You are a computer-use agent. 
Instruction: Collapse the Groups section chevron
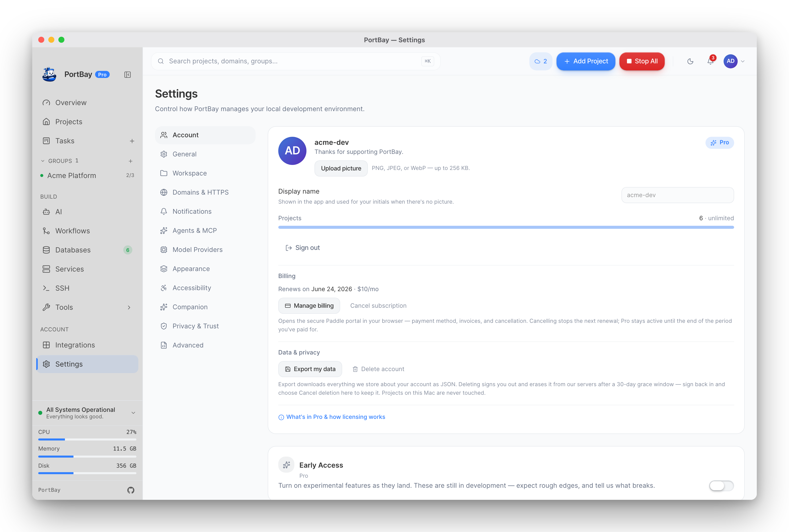pyautogui.click(x=43, y=161)
